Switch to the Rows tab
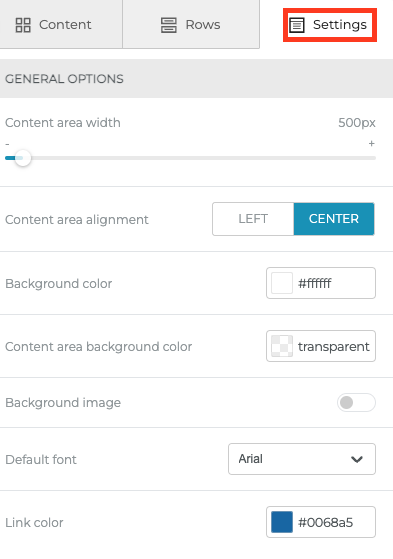This screenshot has height=559, width=393. tap(191, 24)
